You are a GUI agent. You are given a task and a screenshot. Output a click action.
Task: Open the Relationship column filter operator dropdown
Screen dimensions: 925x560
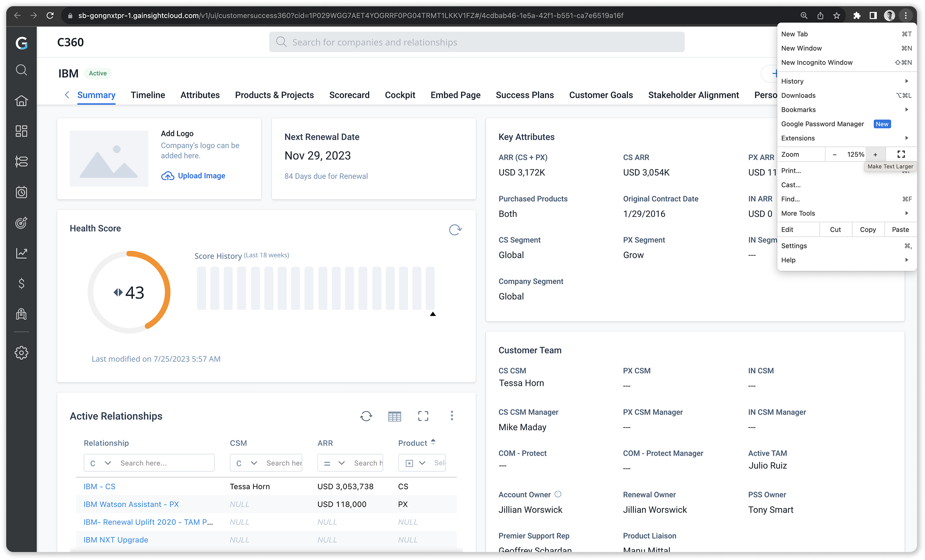(x=101, y=463)
